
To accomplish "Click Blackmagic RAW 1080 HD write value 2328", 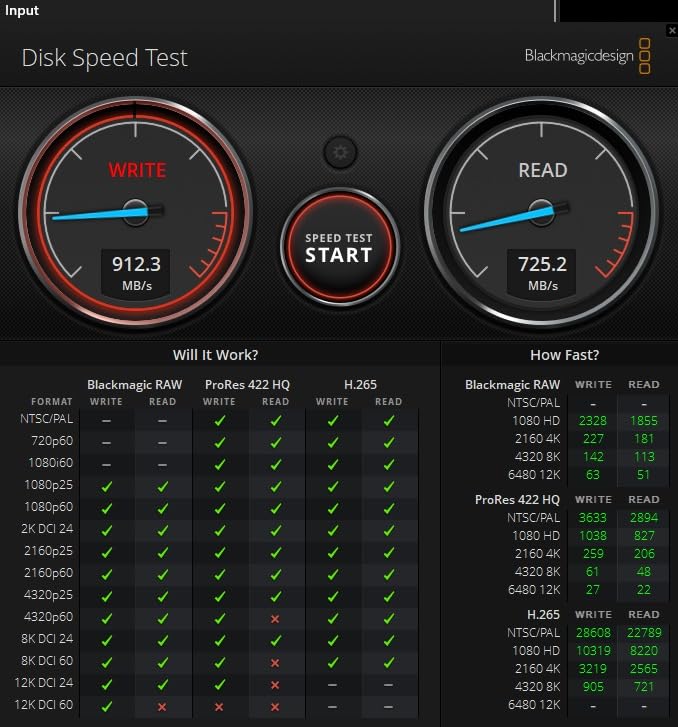I will pyautogui.click(x=593, y=421).
